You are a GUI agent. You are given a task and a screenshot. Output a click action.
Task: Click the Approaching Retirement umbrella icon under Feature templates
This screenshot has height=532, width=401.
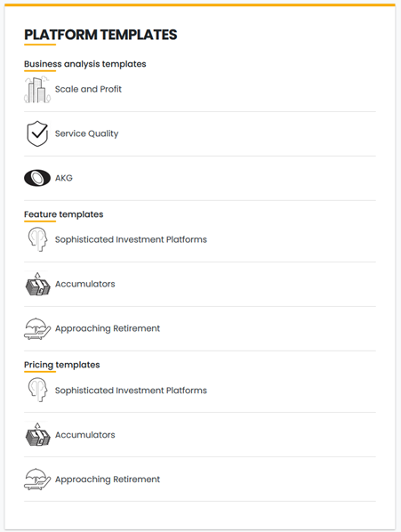[37, 328]
